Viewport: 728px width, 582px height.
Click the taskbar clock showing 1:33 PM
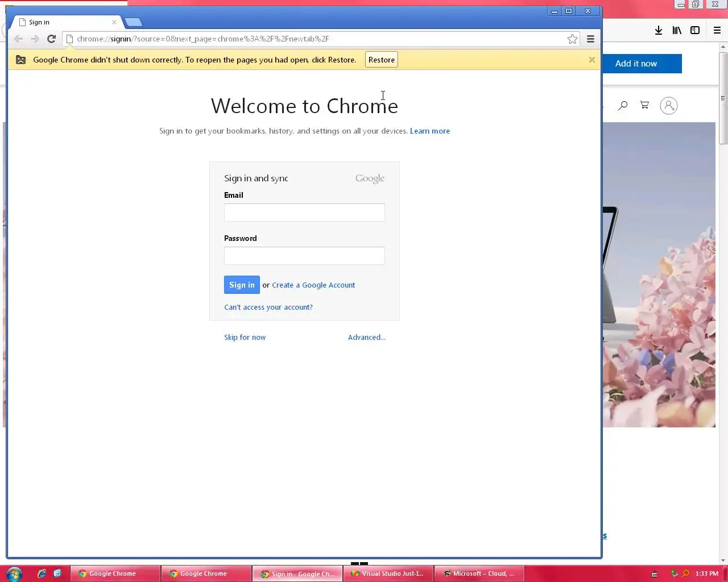coord(706,573)
